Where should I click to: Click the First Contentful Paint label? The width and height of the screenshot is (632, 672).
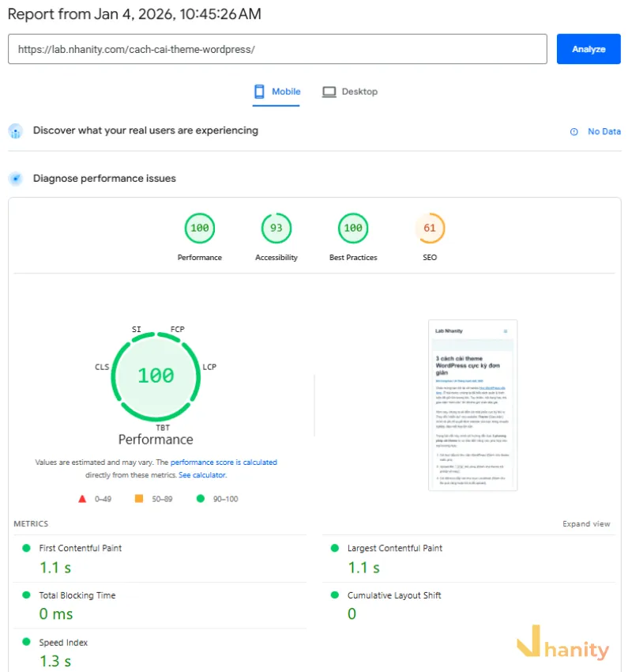[81, 548]
